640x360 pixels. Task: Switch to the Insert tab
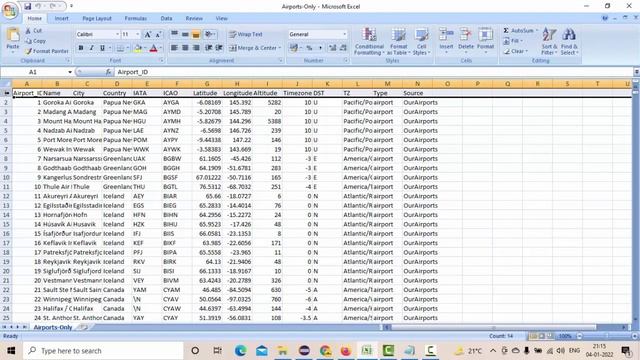[62, 18]
